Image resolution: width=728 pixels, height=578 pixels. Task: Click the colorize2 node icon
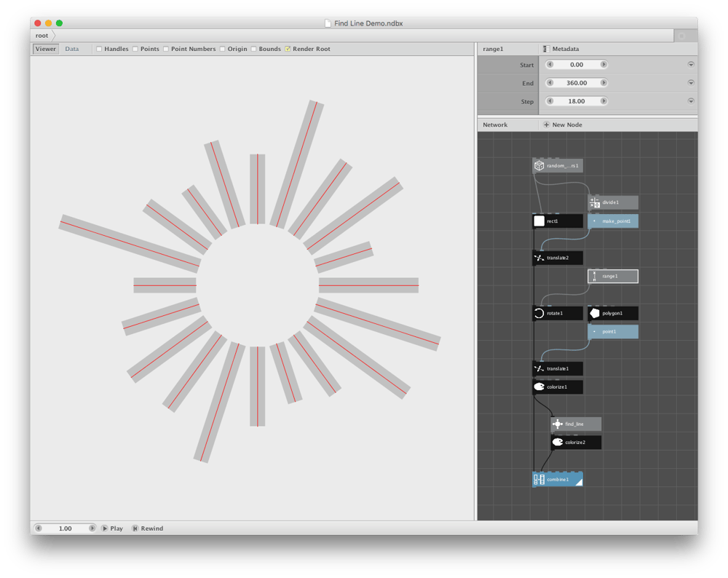coord(557,443)
